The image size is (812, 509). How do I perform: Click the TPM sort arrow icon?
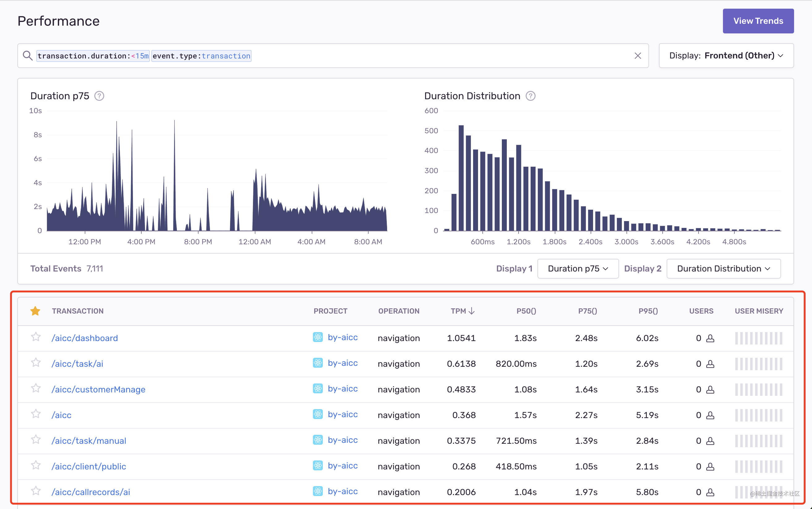[x=472, y=311]
